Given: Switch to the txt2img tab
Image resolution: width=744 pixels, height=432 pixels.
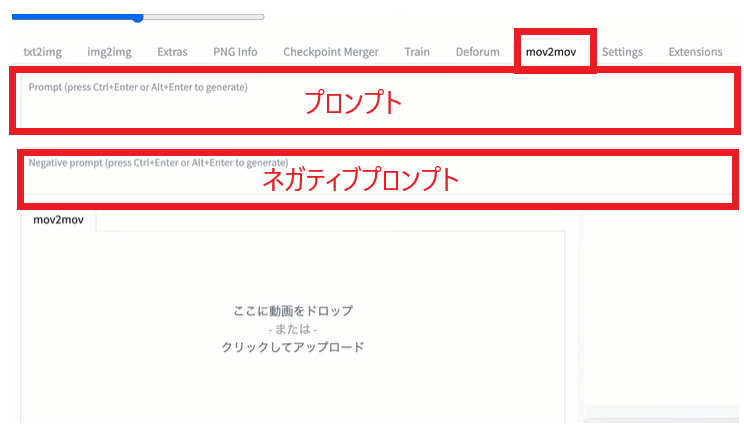Looking at the screenshot, I should point(43,52).
